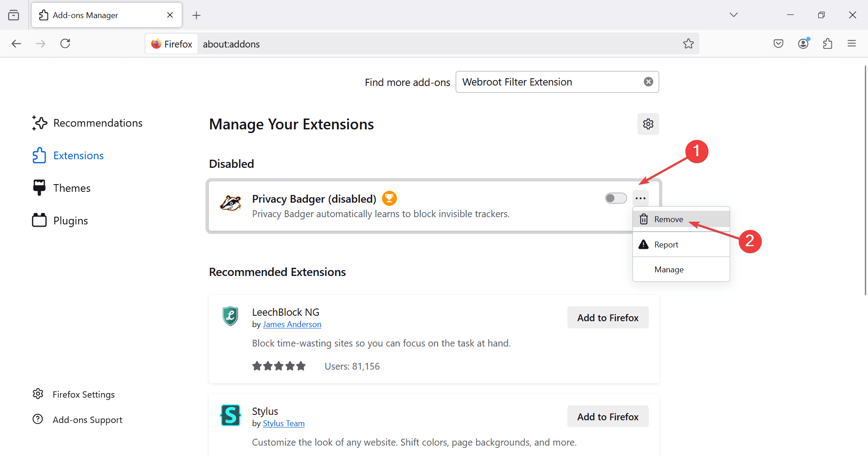The image size is (868, 456).
Task: Click the LeechBlock NG shield icon
Action: pyautogui.click(x=231, y=316)
